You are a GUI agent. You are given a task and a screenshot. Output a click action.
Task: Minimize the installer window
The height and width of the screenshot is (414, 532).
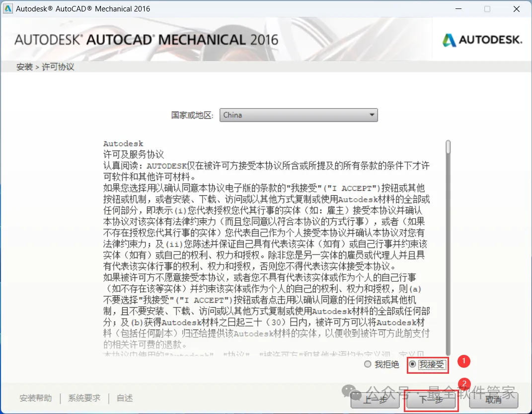[458, 9]
